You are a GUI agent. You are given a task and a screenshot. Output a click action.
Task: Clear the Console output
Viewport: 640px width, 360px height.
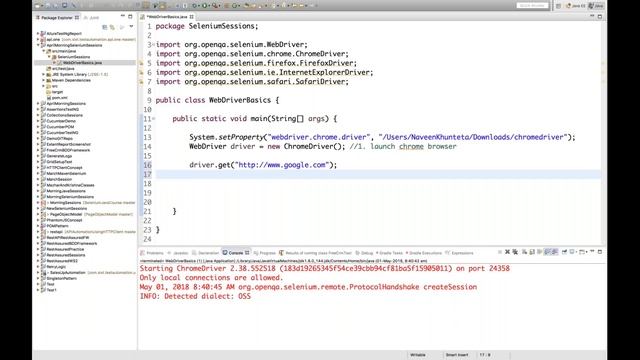tap(524, 252)
